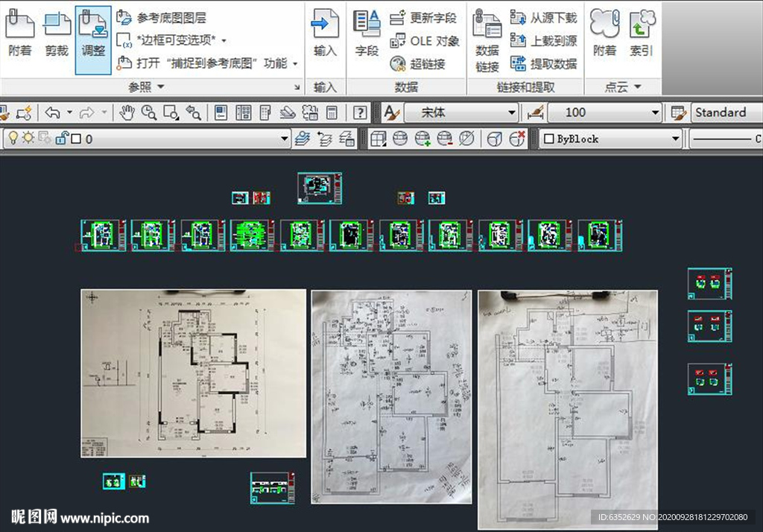Click the globe with green plus icon
Viewport: 763px width, 532px height.
pos(422,139)
